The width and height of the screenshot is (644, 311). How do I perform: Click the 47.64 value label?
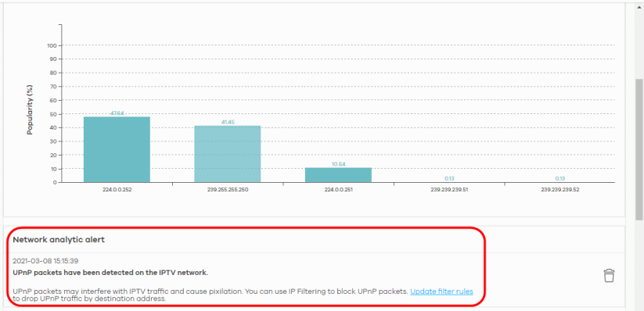[x=117, y=113]
